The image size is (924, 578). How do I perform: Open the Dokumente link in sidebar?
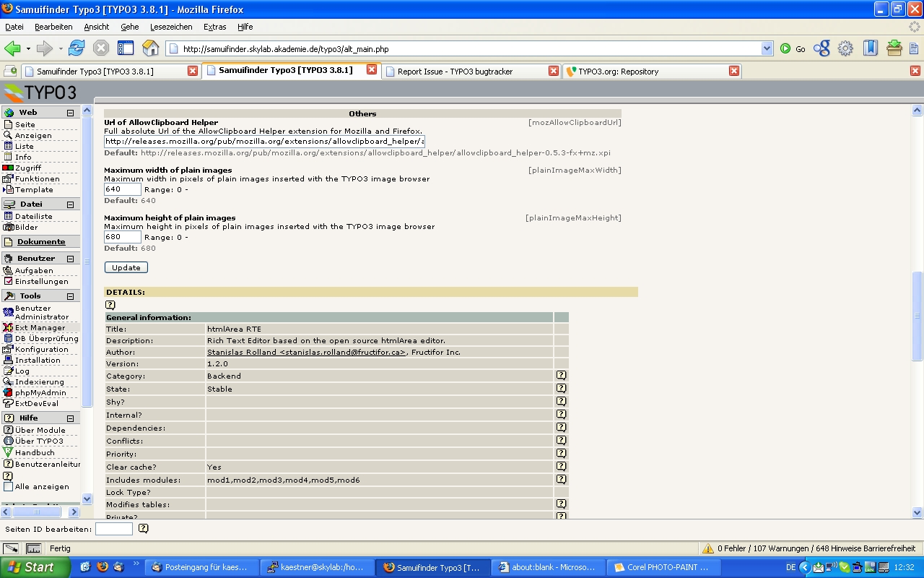pyautogui.click(x=41, y=242)
